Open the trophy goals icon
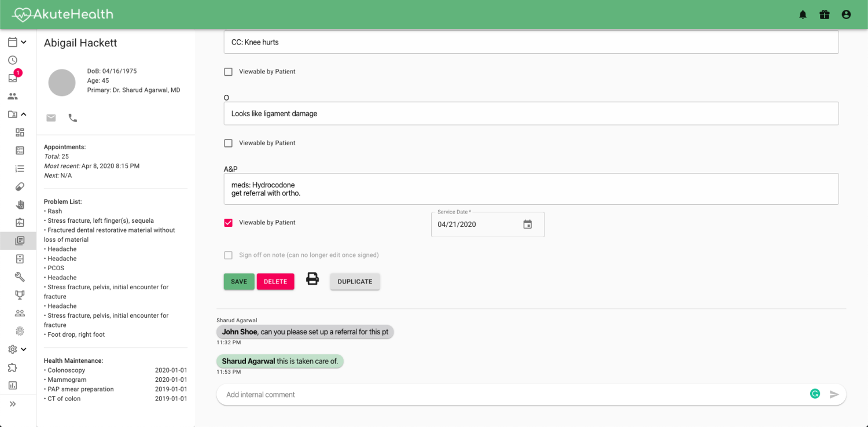Viewport: 868px width, 427px height. click(x=20, y=295)
